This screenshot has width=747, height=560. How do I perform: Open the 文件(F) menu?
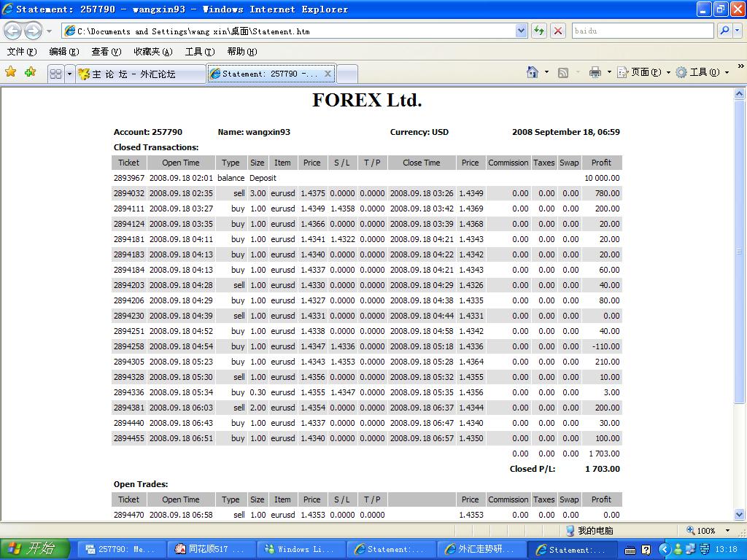pyautogui.click(x=21, y=52)
